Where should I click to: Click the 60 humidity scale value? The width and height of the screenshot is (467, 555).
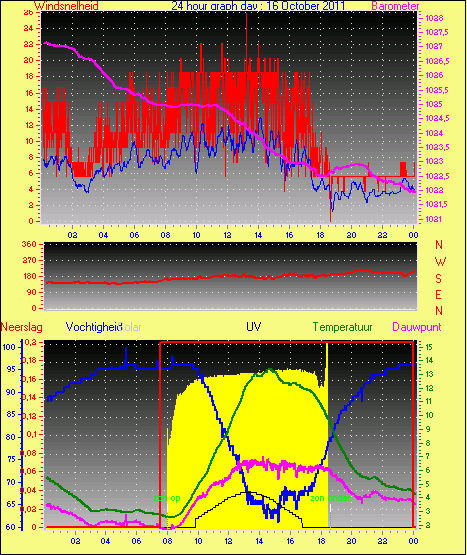click(x=11, y=527)
